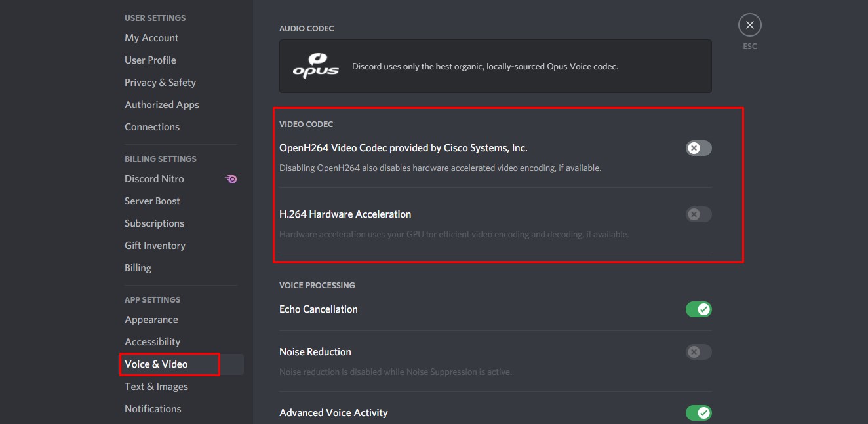This screenshot has width=868, height=424.
Task: View the Gift Inventory section
Action: coord(155,245)
